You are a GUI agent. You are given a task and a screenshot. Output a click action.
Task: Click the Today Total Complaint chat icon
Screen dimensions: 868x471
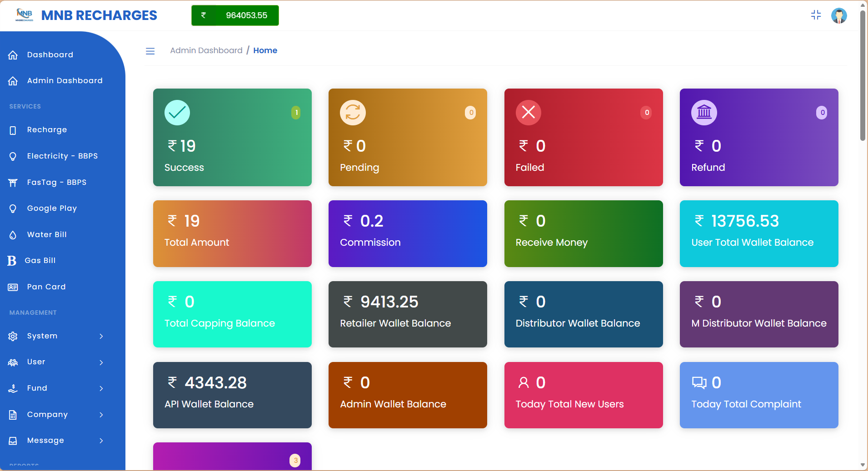pos(699,383)
